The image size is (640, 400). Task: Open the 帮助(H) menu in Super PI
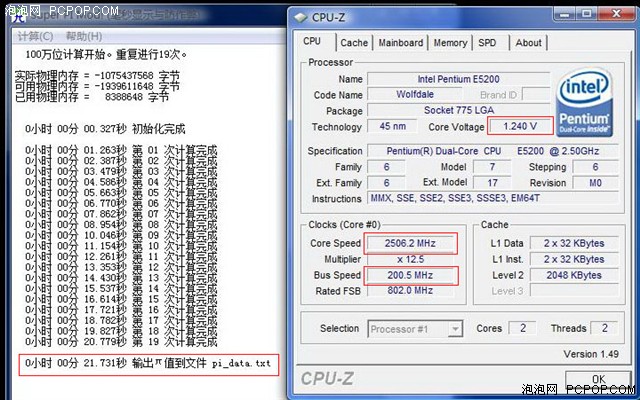pos(84,36)
